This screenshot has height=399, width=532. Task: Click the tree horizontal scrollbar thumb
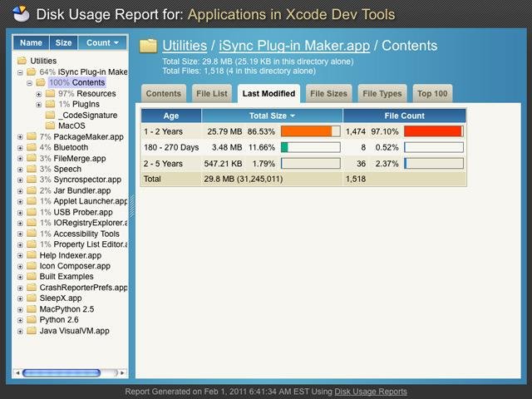(x=62, y=373)
